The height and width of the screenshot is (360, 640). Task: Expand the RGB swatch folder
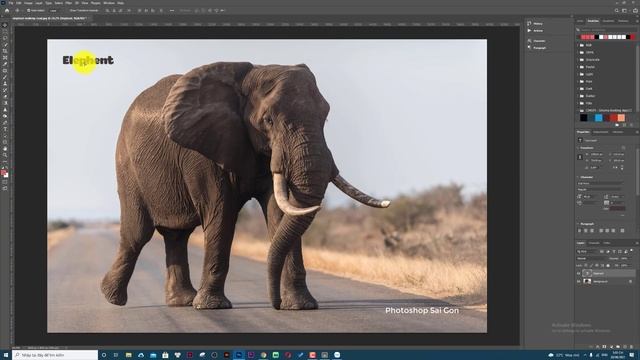[x=578, y=45]
